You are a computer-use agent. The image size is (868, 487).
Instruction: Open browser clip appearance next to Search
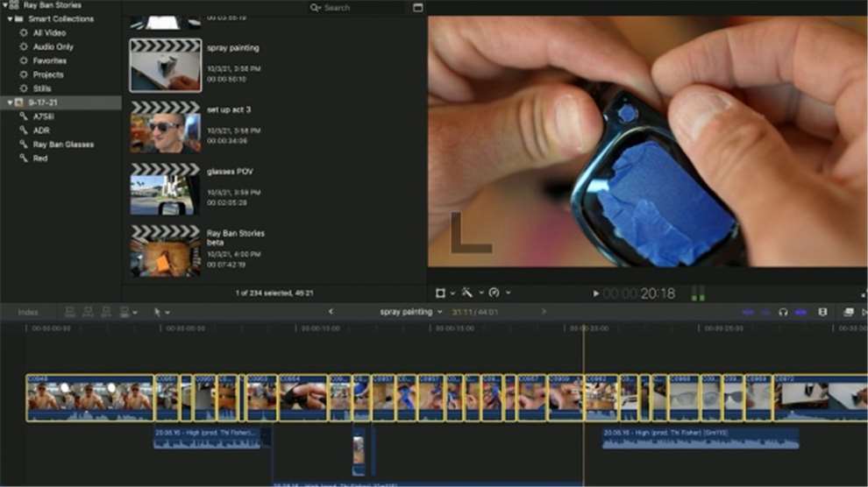418,7
